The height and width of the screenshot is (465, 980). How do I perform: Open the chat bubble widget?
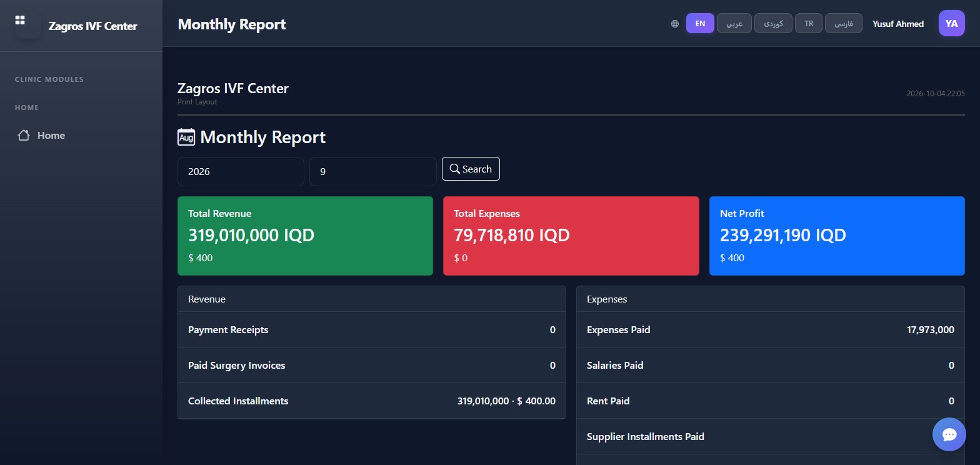click(949, 434)
